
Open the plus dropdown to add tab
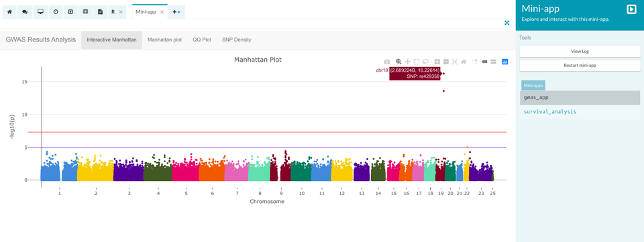pos(176,12)
